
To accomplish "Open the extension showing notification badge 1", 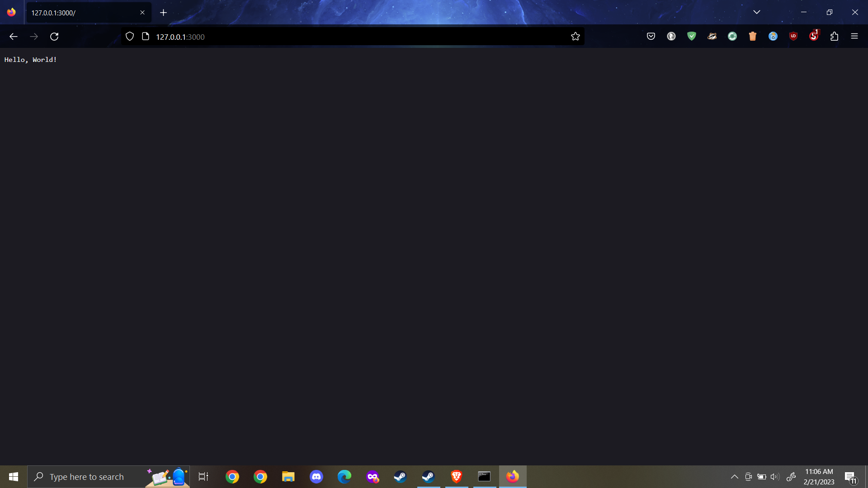I will 813,36.
